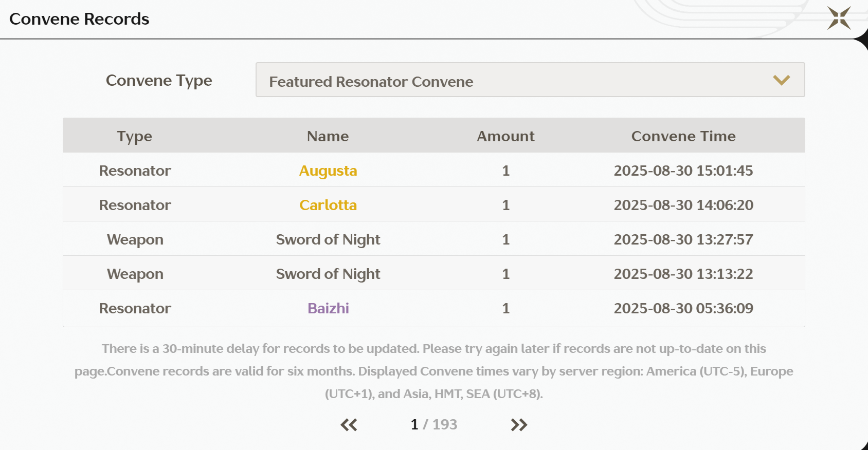868x450 pixels.
Task: Select the Carlotta resonator name
Action: [x=328, y=205]
